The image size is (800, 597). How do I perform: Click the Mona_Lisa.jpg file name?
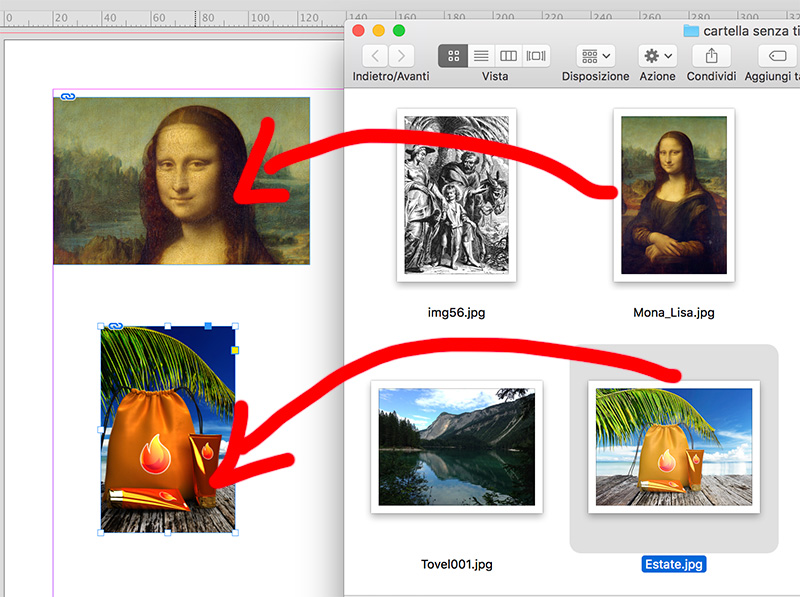pos(674,312)
